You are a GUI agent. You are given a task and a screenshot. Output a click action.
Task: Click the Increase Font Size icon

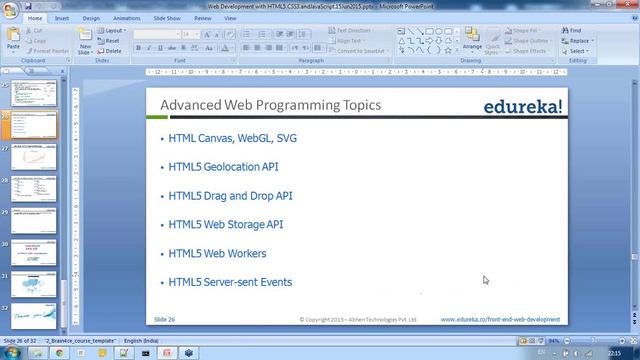point(207,35)
